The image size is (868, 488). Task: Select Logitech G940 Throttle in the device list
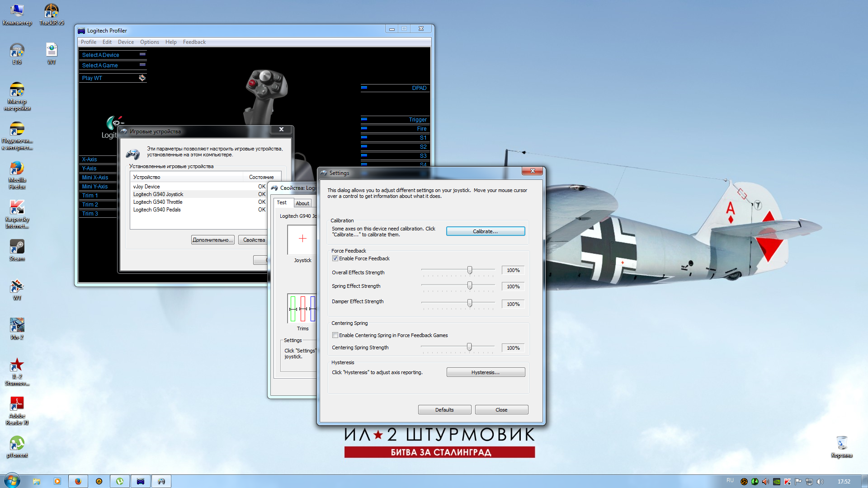pyautogui.click(x=198, y=202)
